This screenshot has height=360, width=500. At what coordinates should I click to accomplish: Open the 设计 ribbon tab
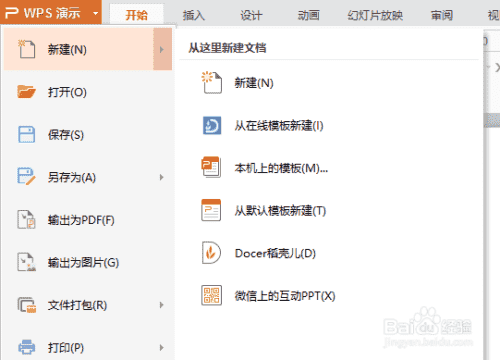coord(251,15)
